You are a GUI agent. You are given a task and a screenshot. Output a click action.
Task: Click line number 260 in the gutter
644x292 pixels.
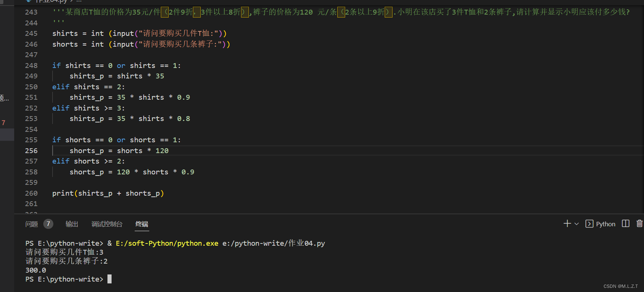[x=31, y=193]
